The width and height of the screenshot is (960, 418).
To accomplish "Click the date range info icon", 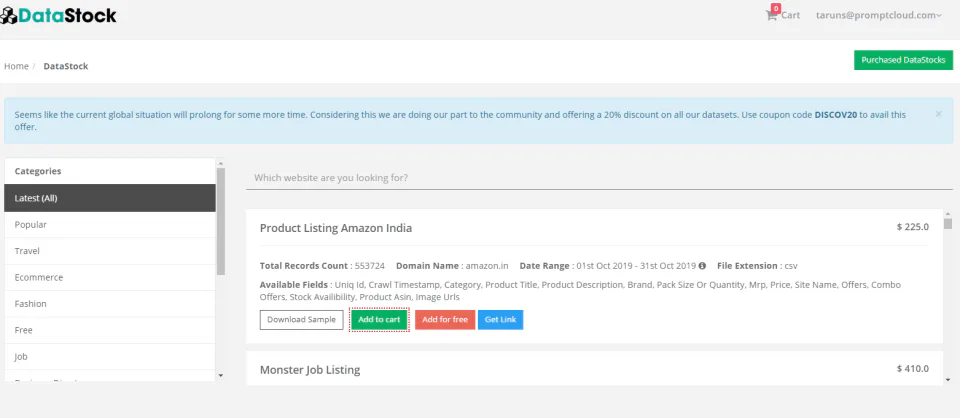I will [702, 266].
